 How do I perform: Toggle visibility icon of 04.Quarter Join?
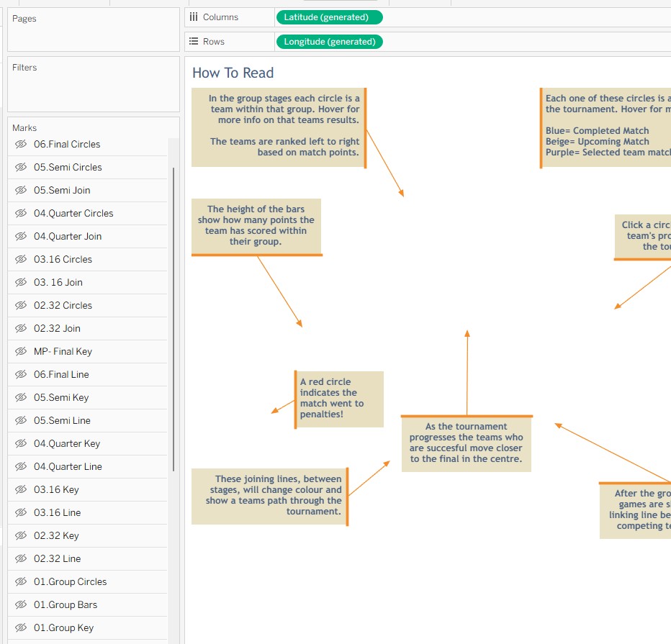(21, 237)
